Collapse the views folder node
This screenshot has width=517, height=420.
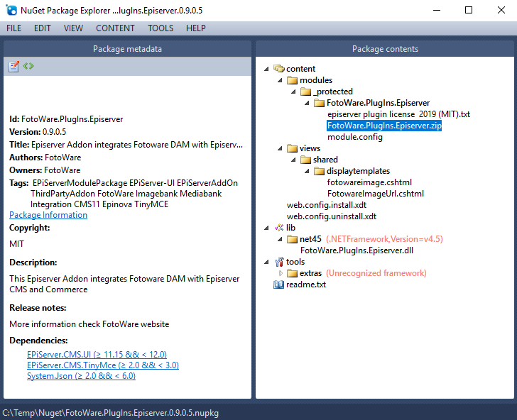point(280,148)
